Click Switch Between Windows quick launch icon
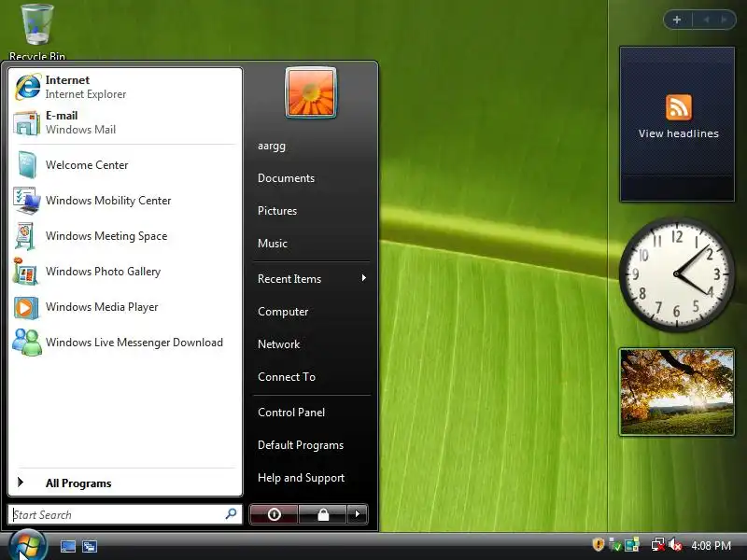The height and width of the screenshot is (560, 747). point(89,546)
